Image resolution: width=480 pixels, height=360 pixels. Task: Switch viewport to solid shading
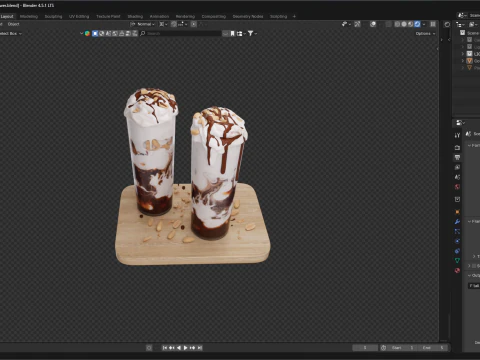click(404, 24)
